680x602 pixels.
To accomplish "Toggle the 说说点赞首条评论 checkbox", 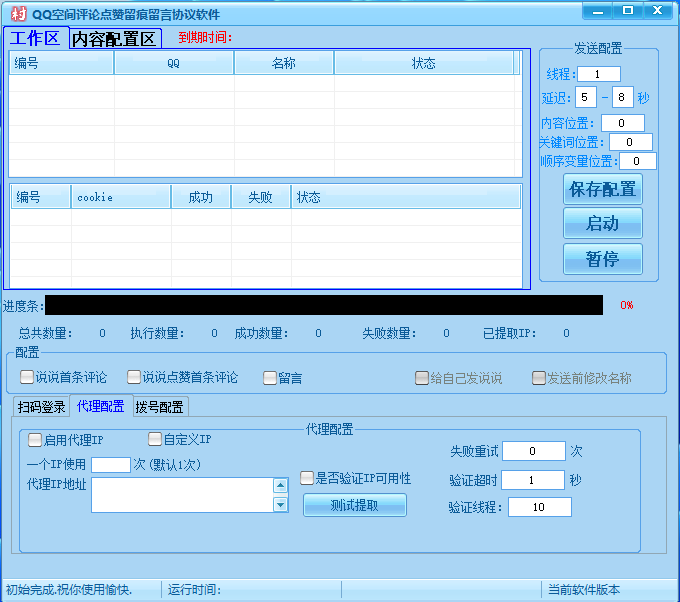I will click(x=134, y=378).
